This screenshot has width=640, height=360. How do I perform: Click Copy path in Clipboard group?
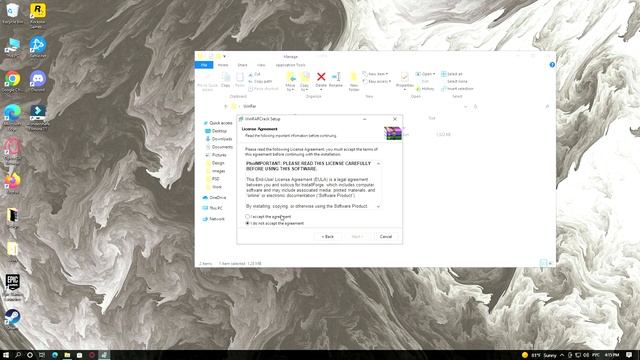[x=260, y=82]
